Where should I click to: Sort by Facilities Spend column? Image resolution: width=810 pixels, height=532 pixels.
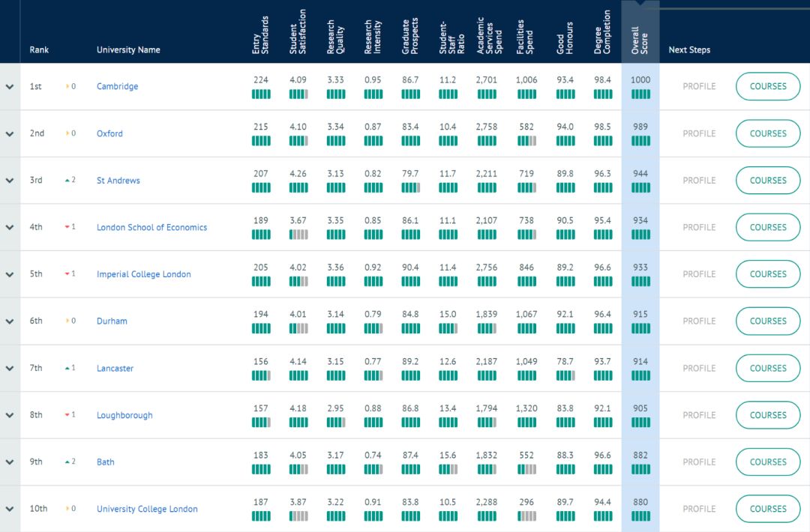pos(525,37)
